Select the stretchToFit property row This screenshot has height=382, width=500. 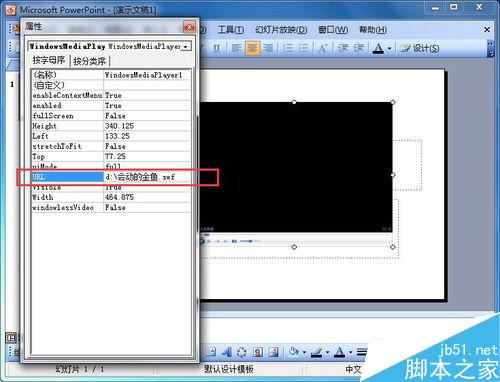(111, 146)
